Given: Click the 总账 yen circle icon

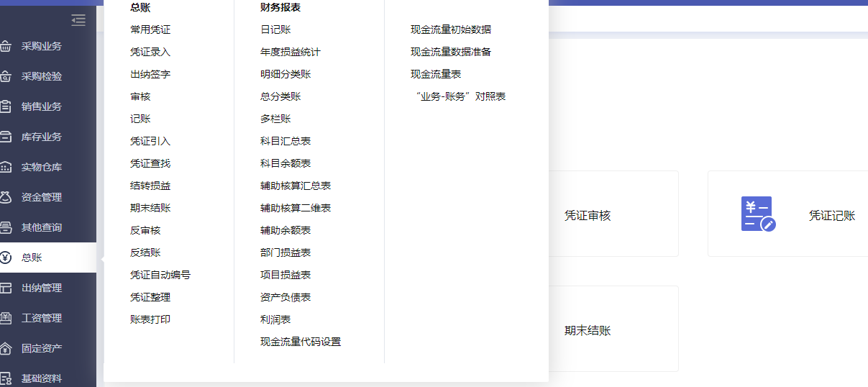Looking at the screenshot, I should tap(5, 258).
